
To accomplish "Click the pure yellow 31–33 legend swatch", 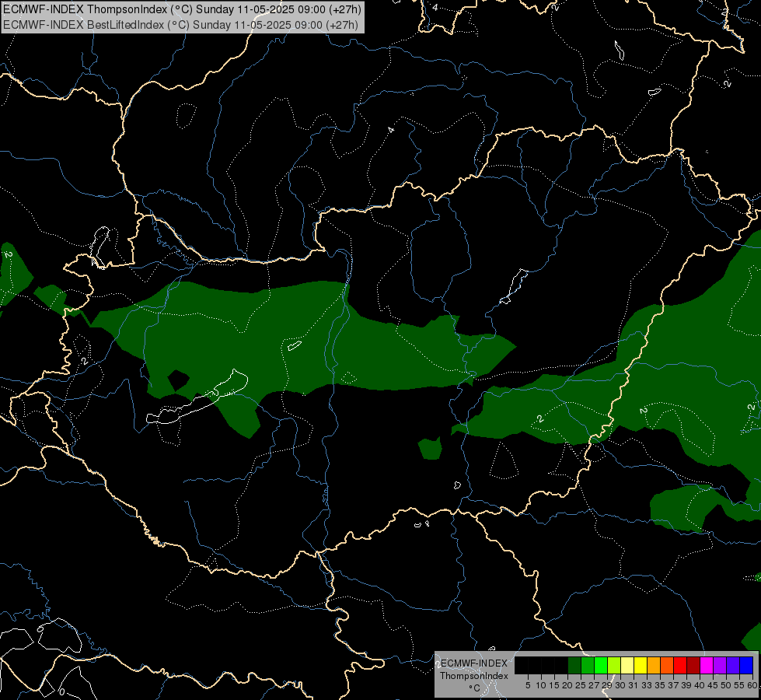I will click(x=641, y=665).
